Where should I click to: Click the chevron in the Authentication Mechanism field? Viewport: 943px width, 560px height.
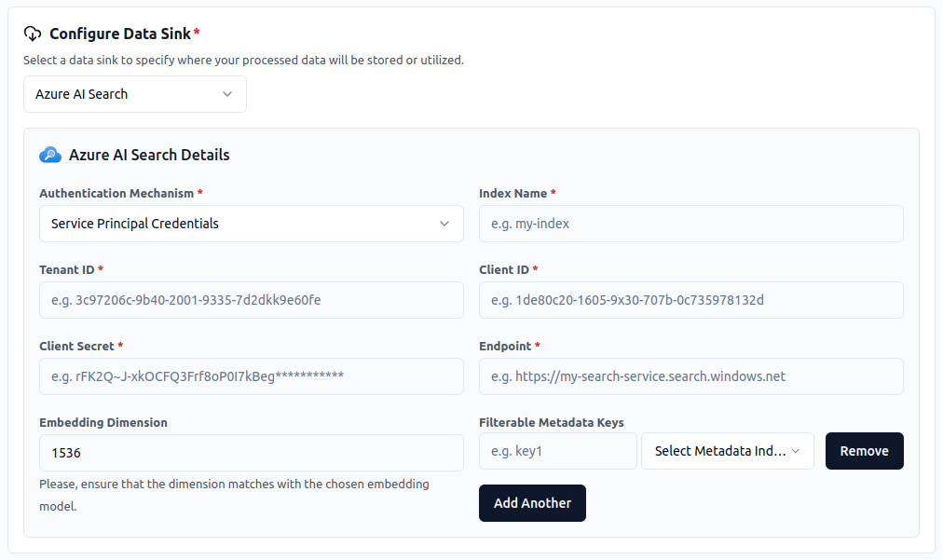(444, 224)
